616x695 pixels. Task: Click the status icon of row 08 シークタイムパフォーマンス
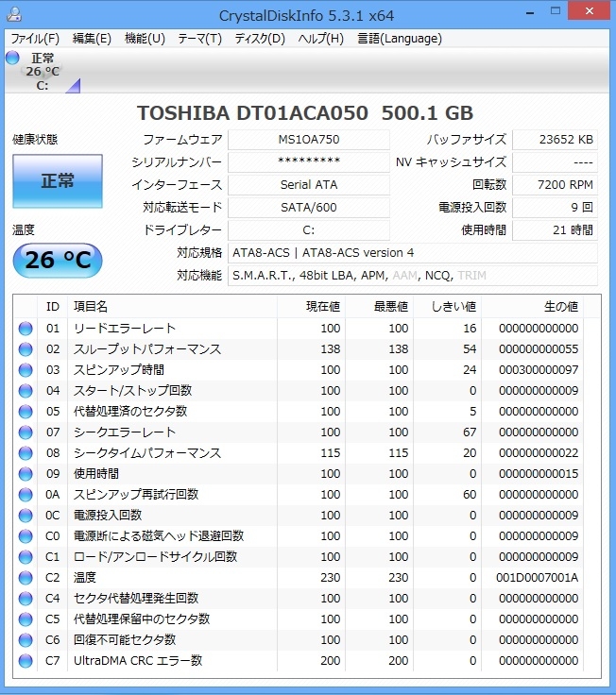[26, 453]
